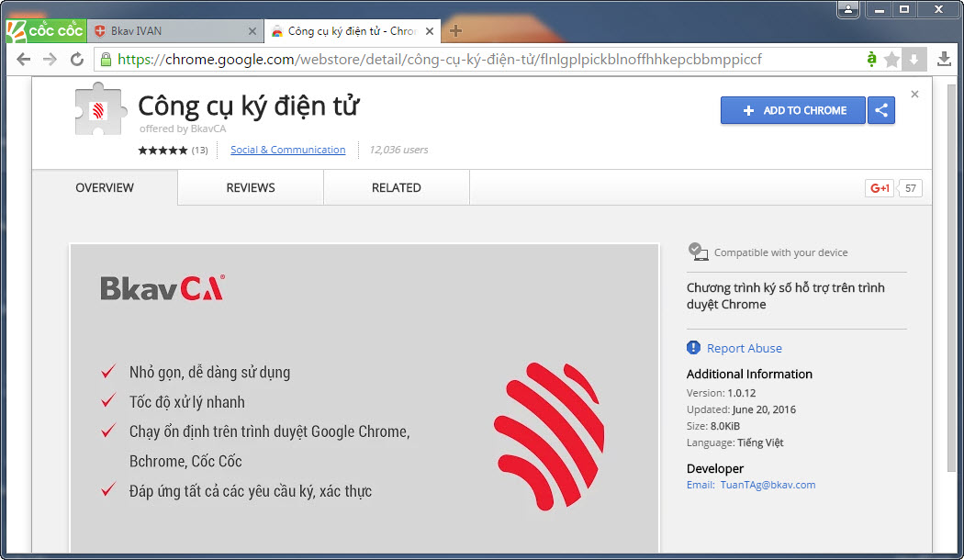
Task: Close the Bkav IVAN tab
Action: point(252,30)
